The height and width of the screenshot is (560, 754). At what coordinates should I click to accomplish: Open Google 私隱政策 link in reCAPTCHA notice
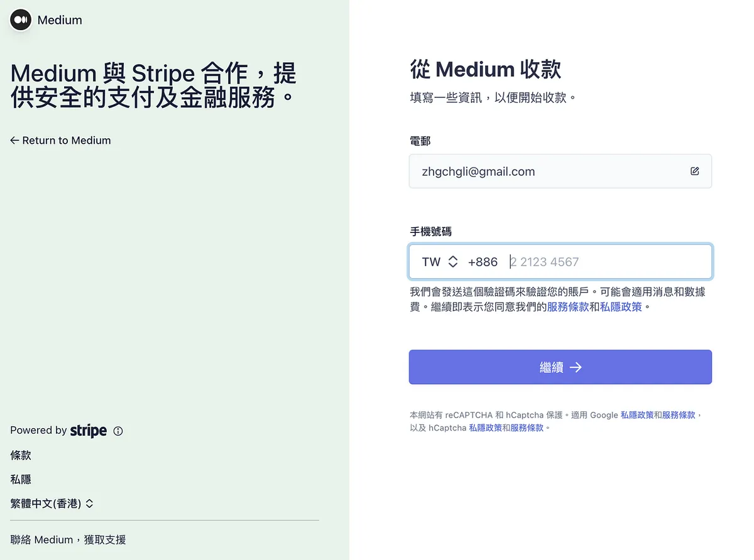637,415
